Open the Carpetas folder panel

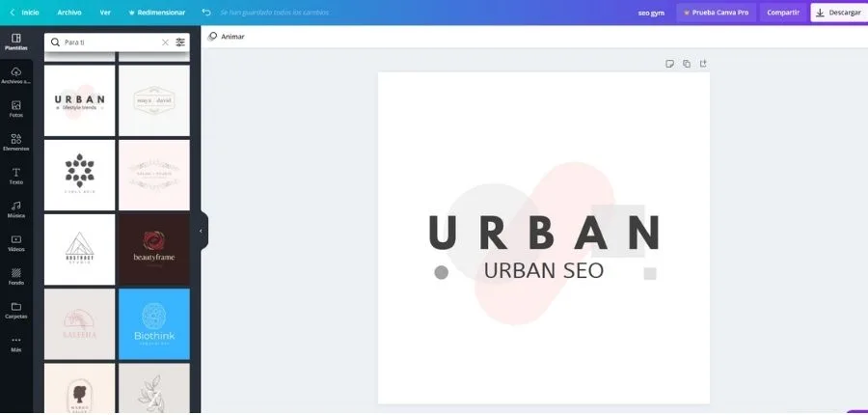[15, 311]
